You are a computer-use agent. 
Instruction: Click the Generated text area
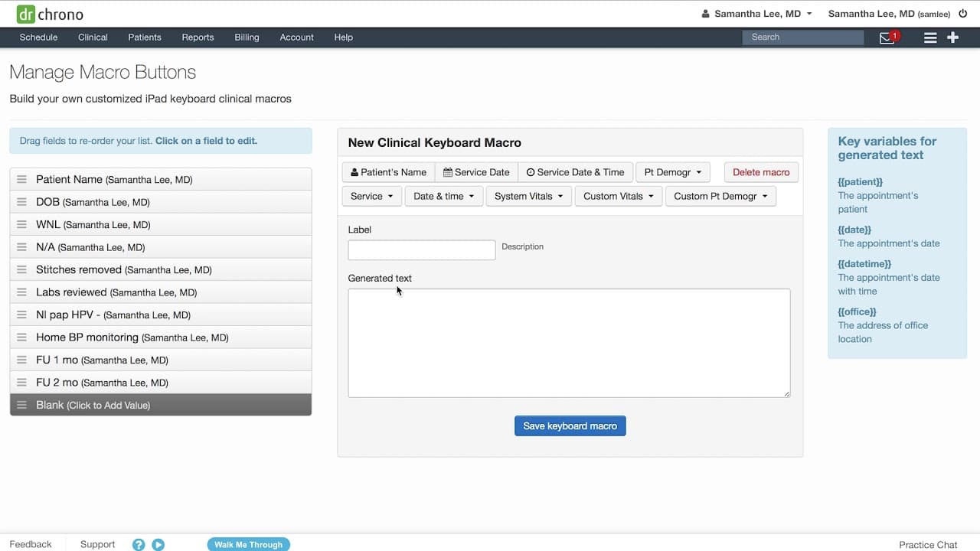pos(569,343)
